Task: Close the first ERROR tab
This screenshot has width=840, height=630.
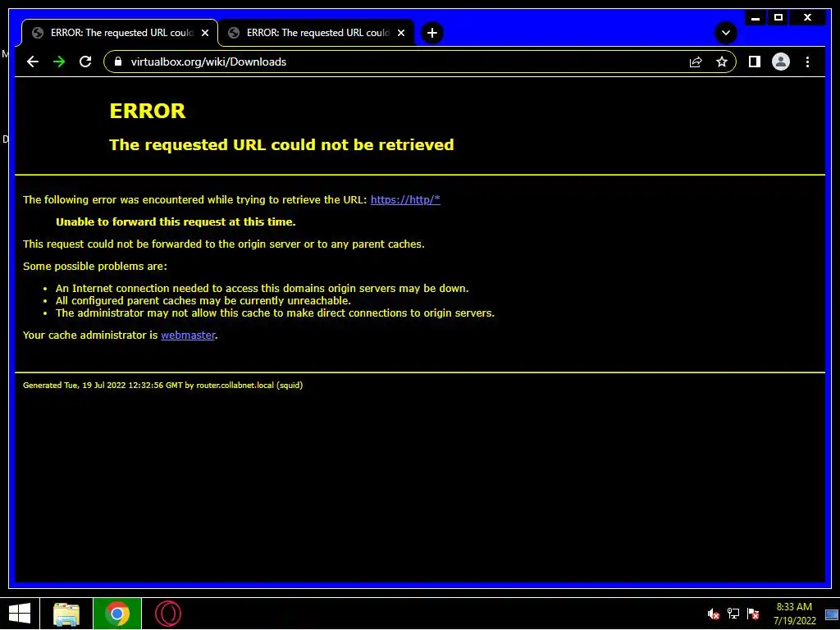Action: [x=204, y=33]
